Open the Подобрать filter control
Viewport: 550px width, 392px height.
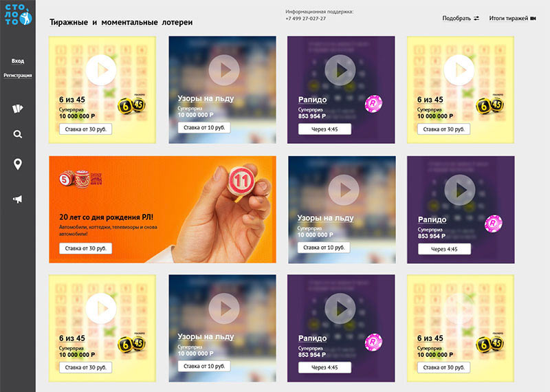[460, 19]
